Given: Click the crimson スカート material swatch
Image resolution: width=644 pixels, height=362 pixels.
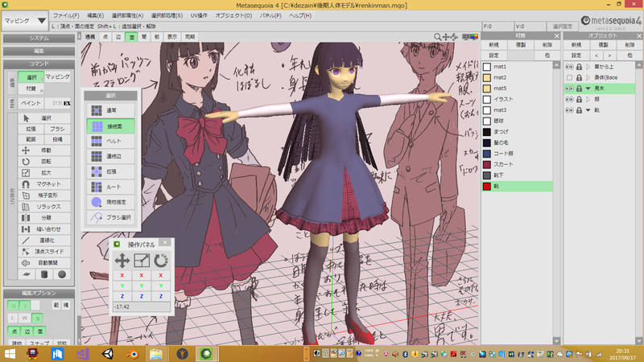Looking at the screenshot, I should coord(487,165).
